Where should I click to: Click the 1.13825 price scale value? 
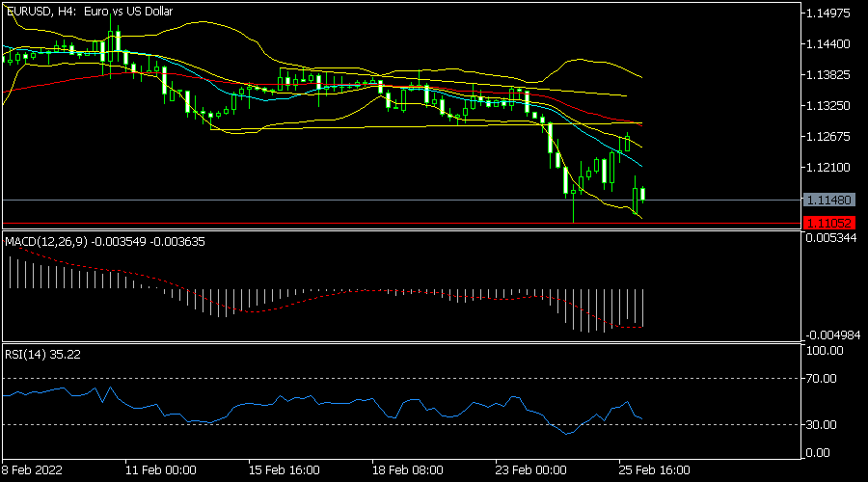pyautogui.click(x=828, y=74)
